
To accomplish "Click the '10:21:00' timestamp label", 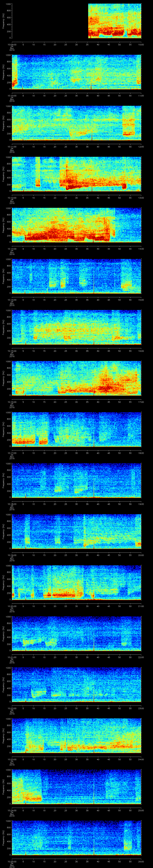I will pyautogui.click(x=12, y=657).
